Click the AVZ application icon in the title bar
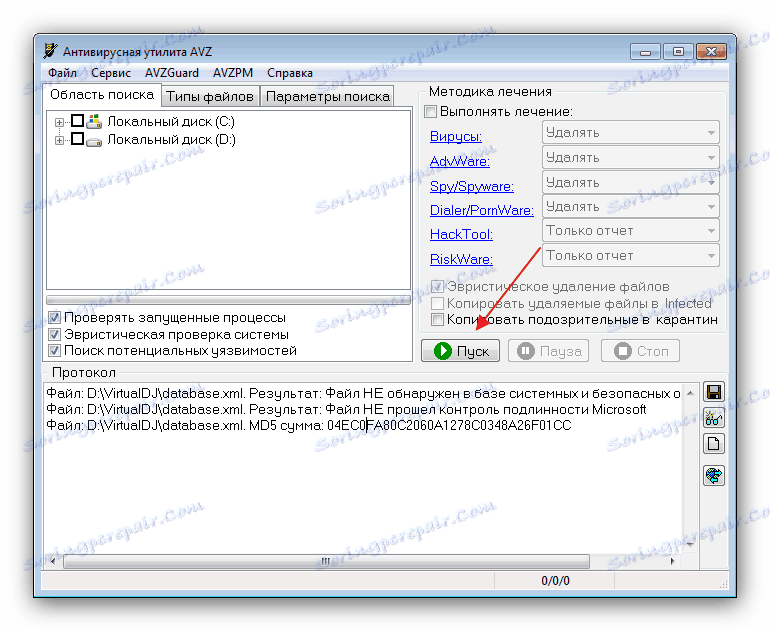The image size is (770, 631). tap(50, 51)
